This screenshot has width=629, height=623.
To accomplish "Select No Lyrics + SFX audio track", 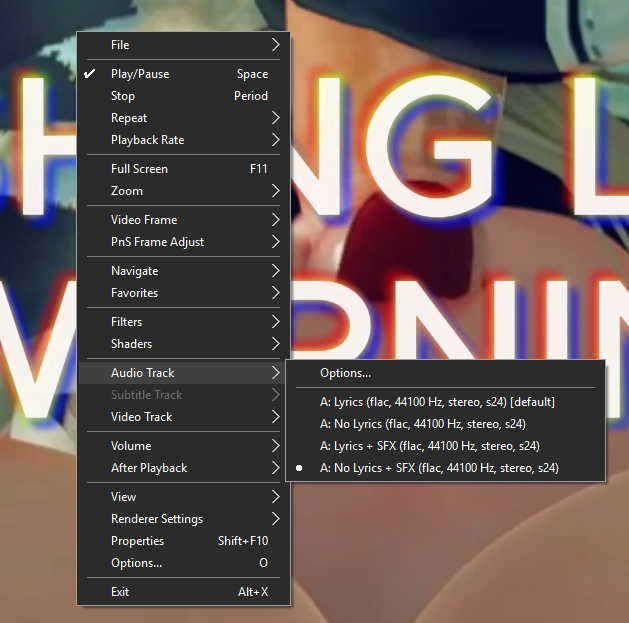I will tap(445, 468).
